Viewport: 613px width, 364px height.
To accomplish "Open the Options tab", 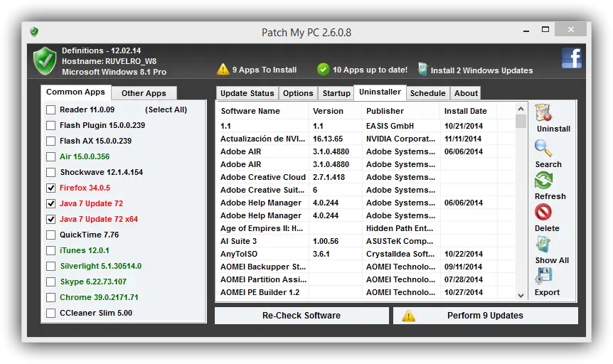I will (x=298, y=93).
